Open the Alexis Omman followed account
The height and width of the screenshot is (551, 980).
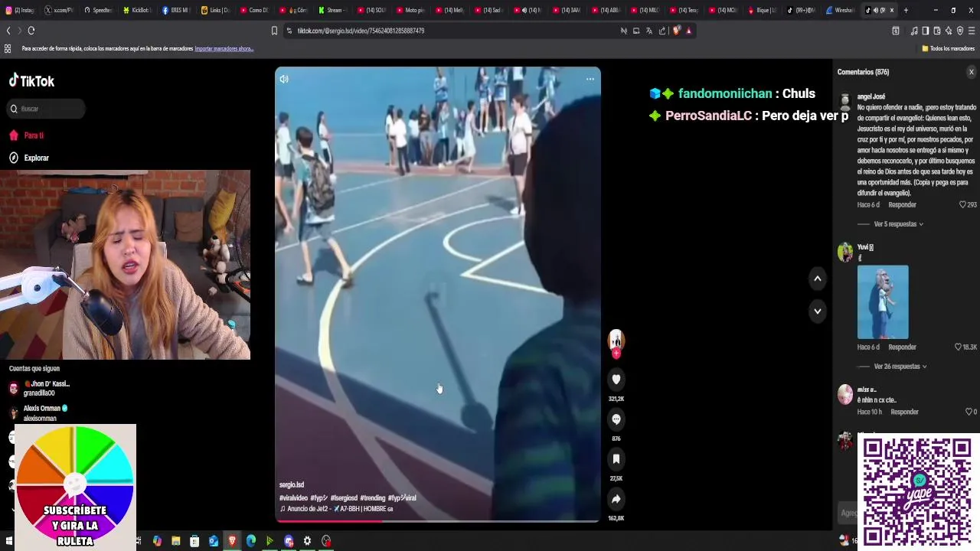(38, 413)
